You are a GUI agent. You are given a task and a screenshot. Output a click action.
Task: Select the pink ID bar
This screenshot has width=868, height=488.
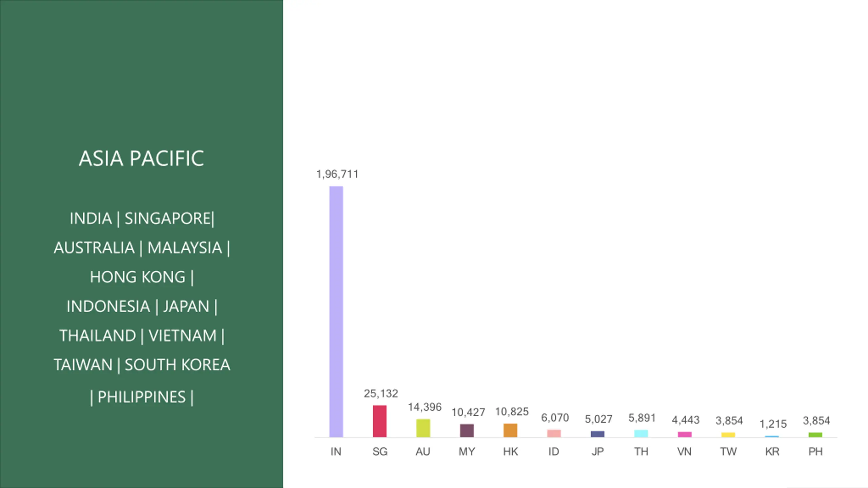(x=554, y=433)
